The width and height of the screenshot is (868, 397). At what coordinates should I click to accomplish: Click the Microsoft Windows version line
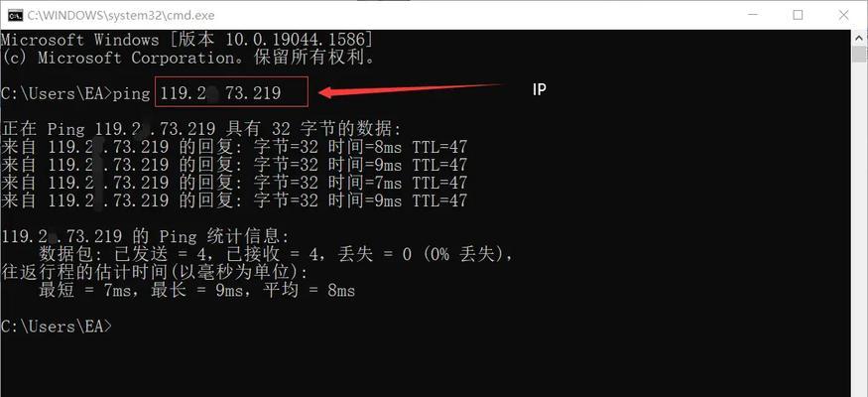click(x=187, y=40)
